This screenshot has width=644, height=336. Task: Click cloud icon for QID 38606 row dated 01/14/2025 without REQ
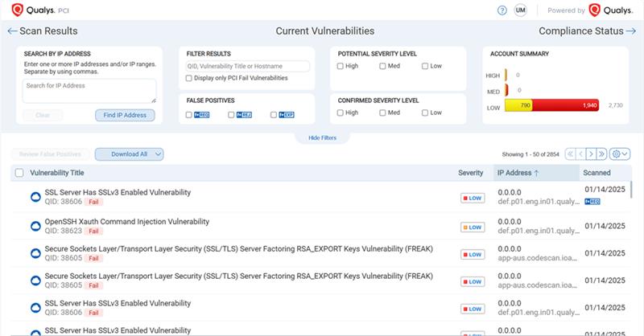pos(35,308)
